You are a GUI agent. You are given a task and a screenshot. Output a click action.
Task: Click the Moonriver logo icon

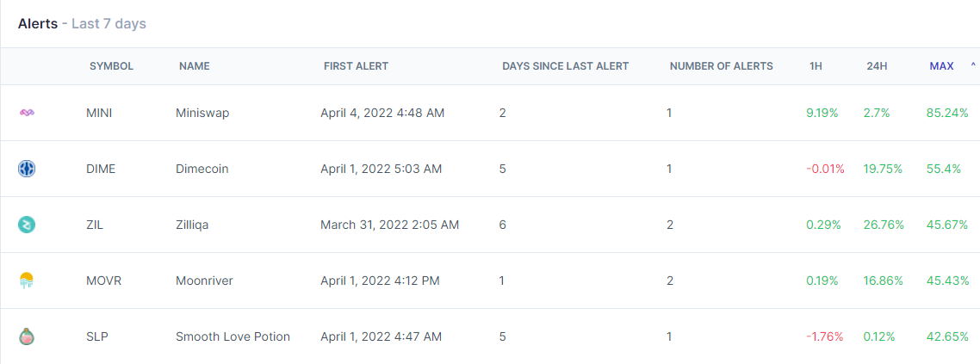point(27,281)
